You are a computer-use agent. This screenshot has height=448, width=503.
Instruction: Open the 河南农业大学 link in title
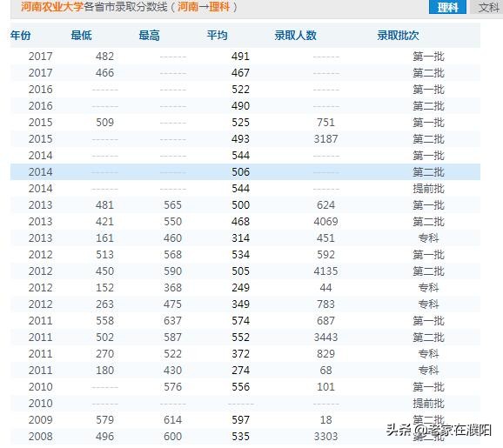coord(52,6)
